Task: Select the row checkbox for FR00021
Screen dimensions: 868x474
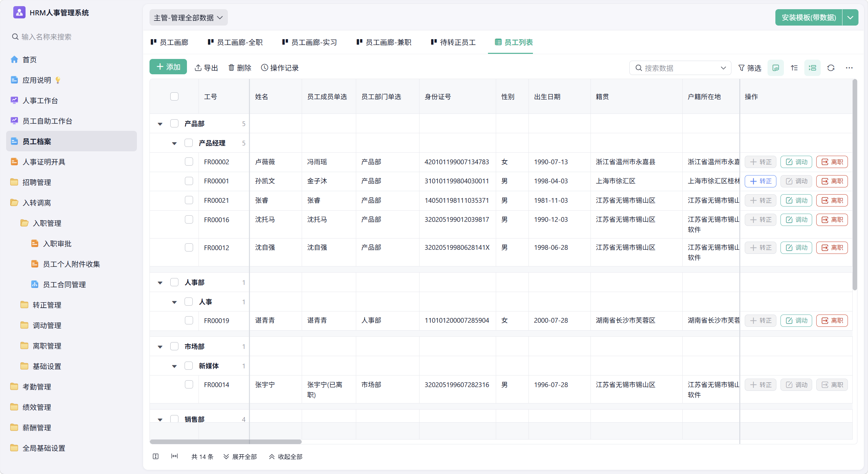Action: (x=189, y=200)
